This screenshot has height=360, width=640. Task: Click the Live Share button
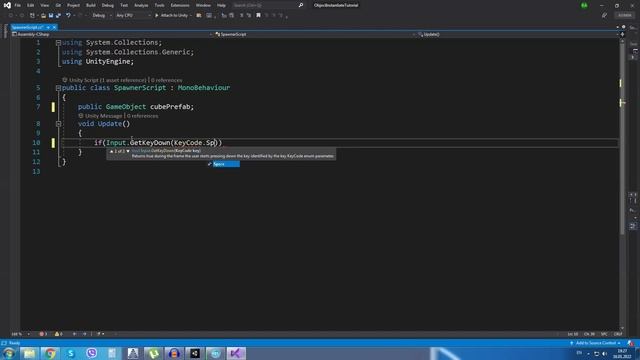(624, 16)
